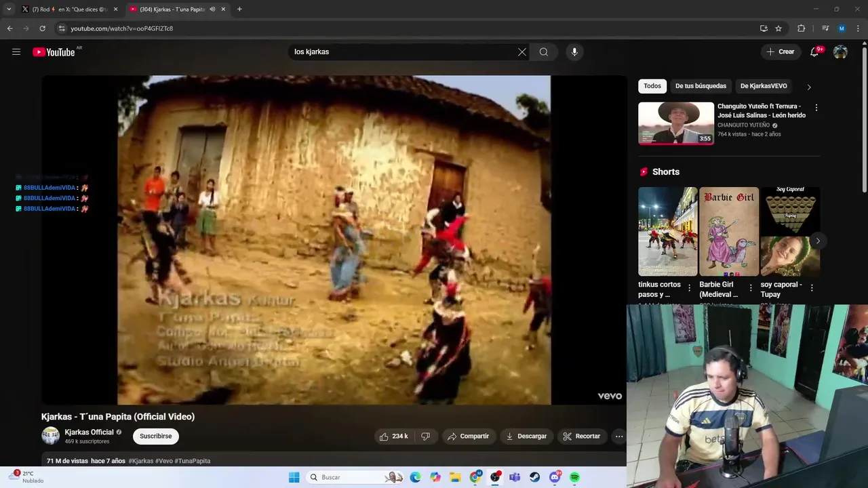Select 'De KjarkasVEVO' filter chip
Screen dimensions: 868x488
click(764, 86)
